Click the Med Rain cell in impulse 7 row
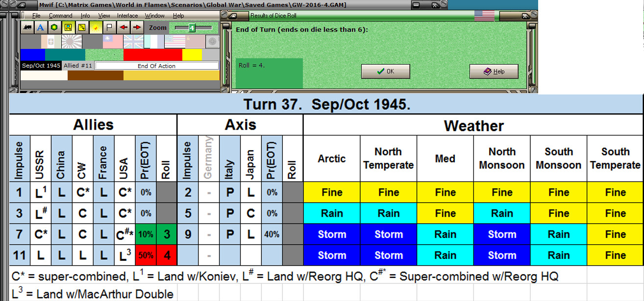The image size is (644, 301). point(445,234)
